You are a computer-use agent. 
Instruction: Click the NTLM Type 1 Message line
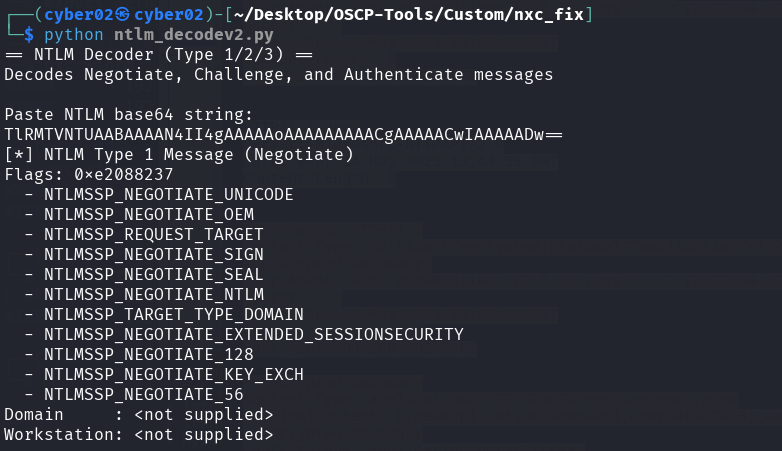pyautogui.click(x=178, y=154)
